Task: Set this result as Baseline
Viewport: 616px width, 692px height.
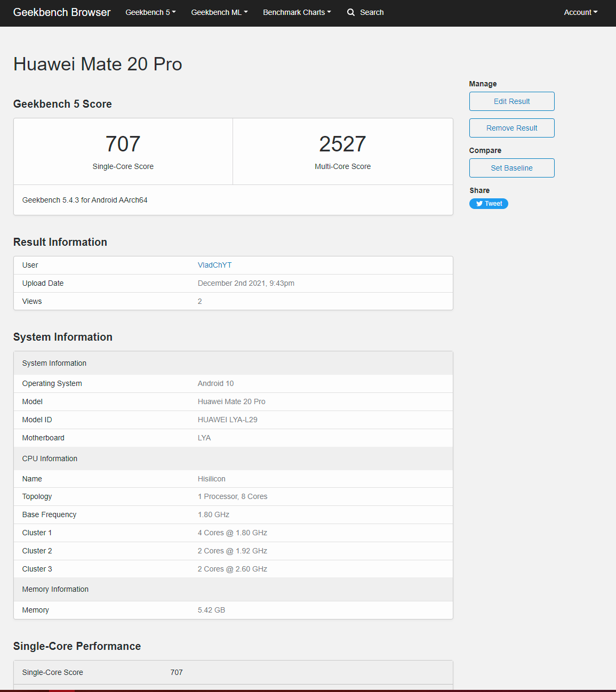Action: 512,168
